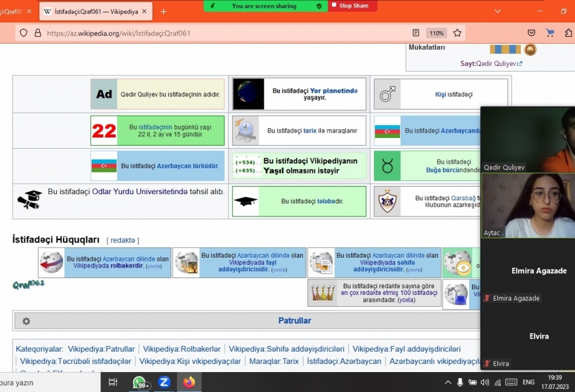Viewport: 575px width, 392px height.
Task: Click the Qarabağ football club crest
Action: pos(387,201)
